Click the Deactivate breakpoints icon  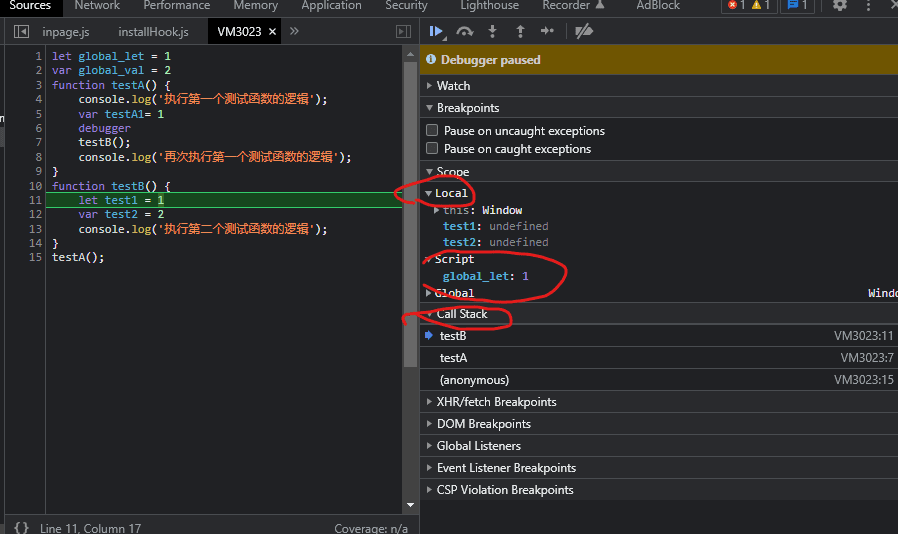(x=585, y=32)
